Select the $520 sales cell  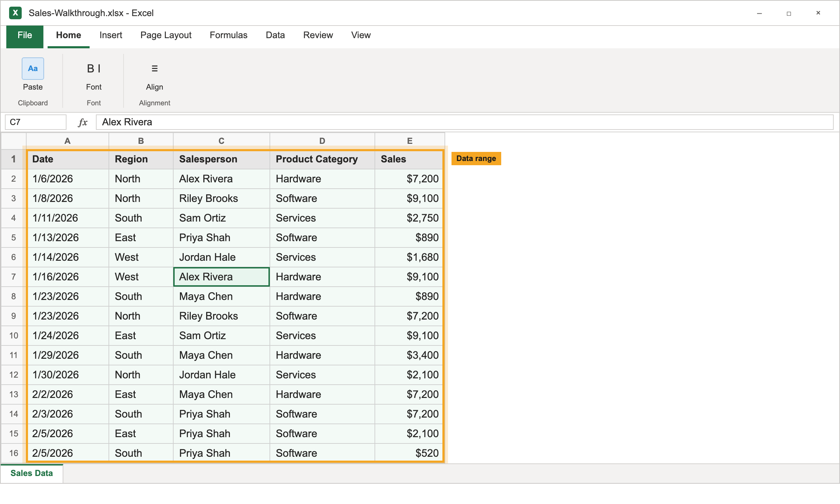[x=410, y=453]
